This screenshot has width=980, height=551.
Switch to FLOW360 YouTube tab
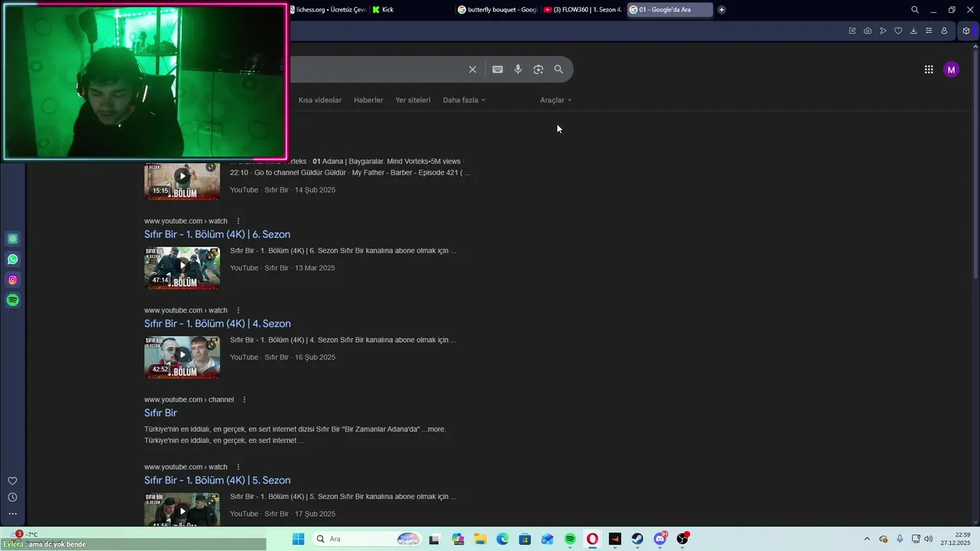point(583,10)
